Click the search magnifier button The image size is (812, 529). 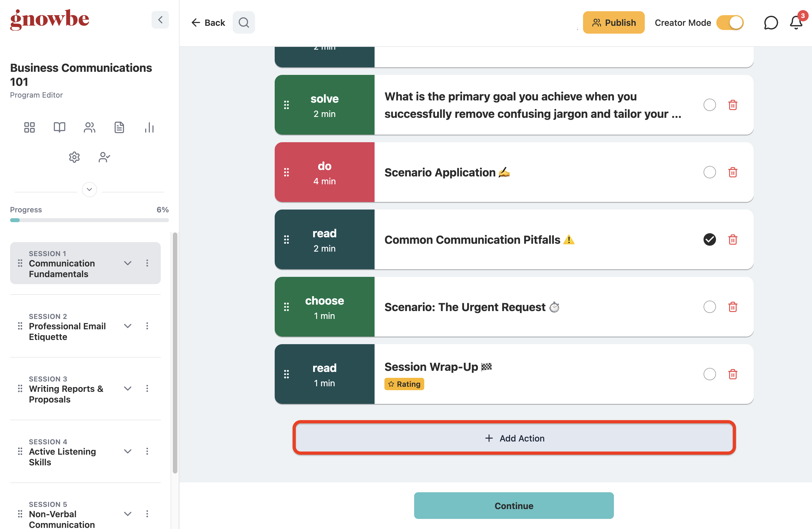(244, 22)
